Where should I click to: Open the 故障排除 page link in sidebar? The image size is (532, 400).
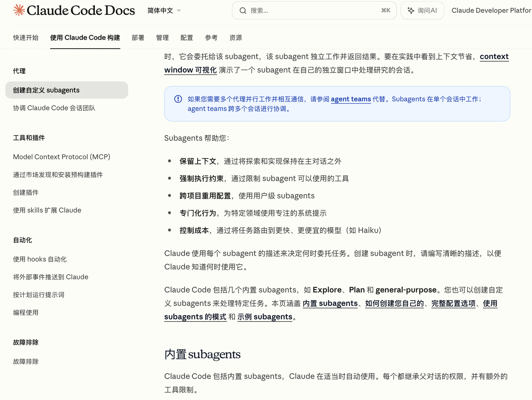(26, 361)
